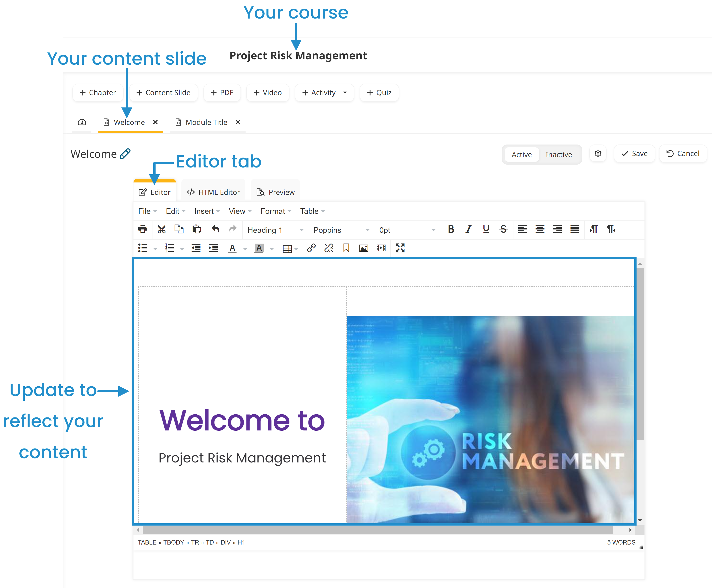Viewport: 712px width, 588px height.
Task: Expand the Poppins font dropdown
Action: click(x=367, y=229)
